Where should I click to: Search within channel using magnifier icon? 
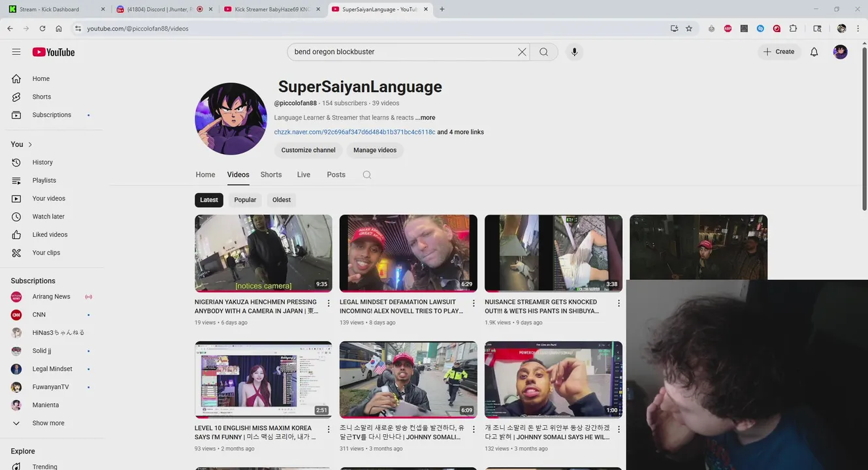point(367,175)
